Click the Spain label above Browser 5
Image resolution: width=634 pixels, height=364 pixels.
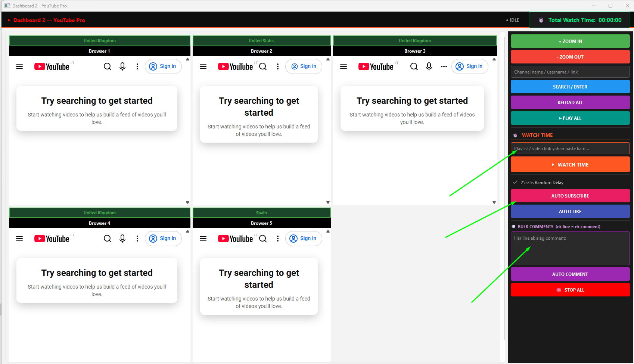(x=261, y=213)
